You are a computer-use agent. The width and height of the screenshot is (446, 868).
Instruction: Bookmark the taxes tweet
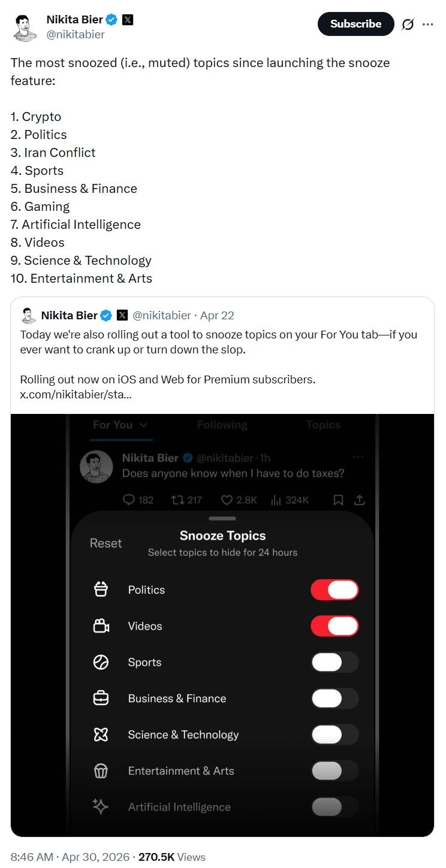[x=339, y=500]
